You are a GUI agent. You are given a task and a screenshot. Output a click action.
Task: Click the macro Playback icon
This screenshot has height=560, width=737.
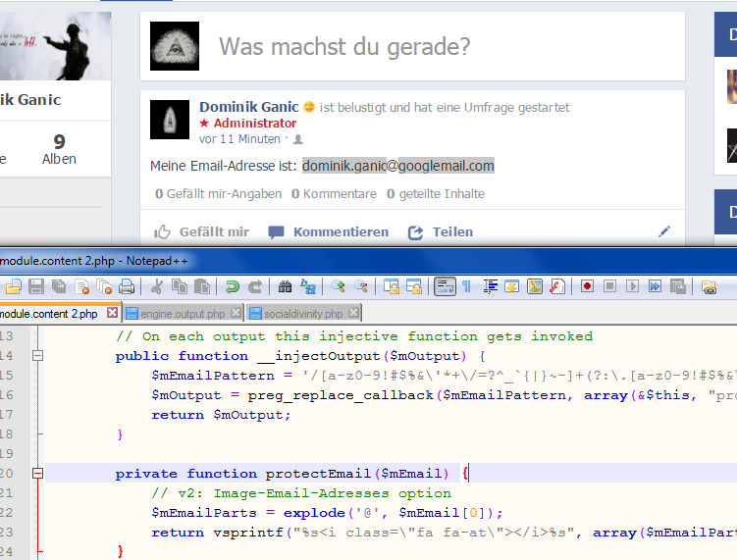point(632,286)
